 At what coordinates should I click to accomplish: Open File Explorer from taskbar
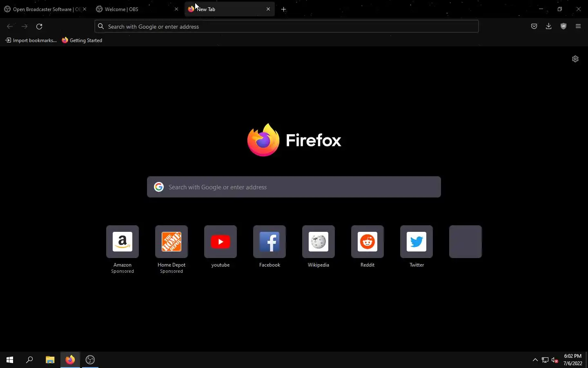(50, 360)
